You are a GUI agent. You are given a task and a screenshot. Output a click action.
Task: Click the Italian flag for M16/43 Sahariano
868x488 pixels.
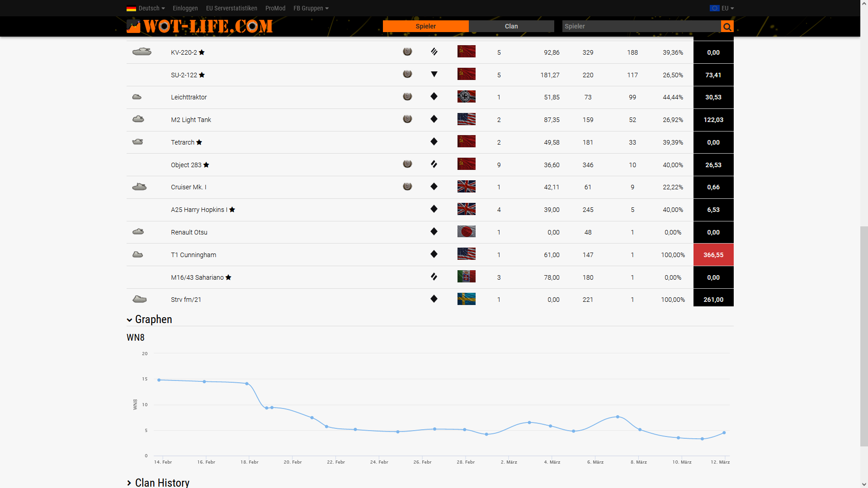click(x=466, y=277)
